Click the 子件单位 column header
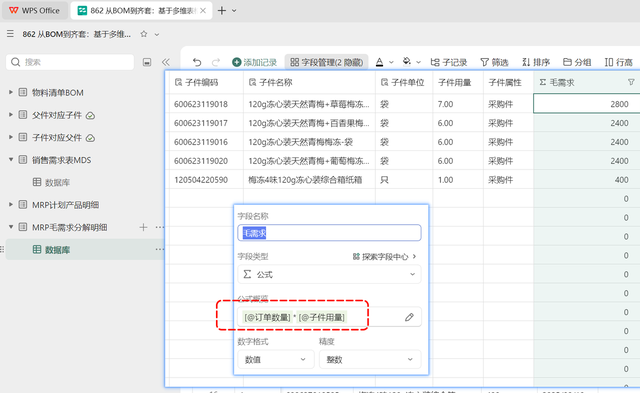The image size is (640, 393). tap(404, 82)
